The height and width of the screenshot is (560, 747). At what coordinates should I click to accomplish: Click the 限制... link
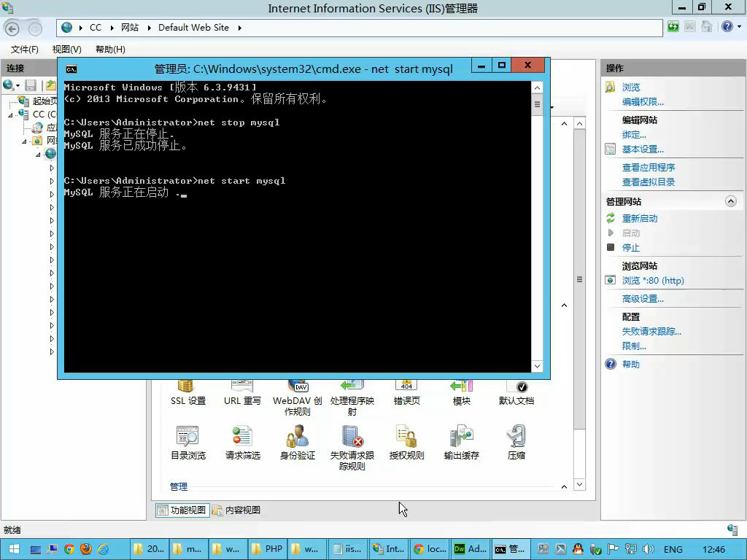pyautogui.click(x=634, y=346)
